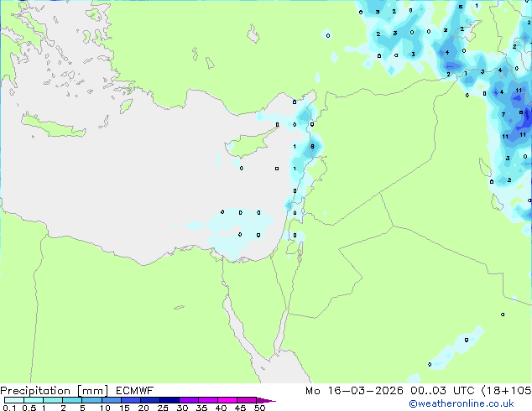Click the '(18+105' forecast run text

(x=507, y=391)
